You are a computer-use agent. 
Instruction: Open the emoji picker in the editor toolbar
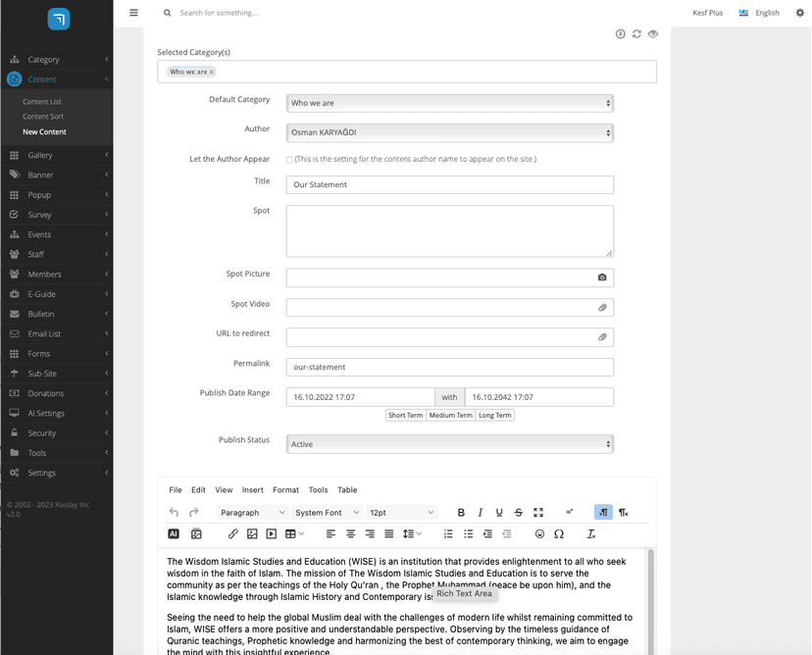539,533
